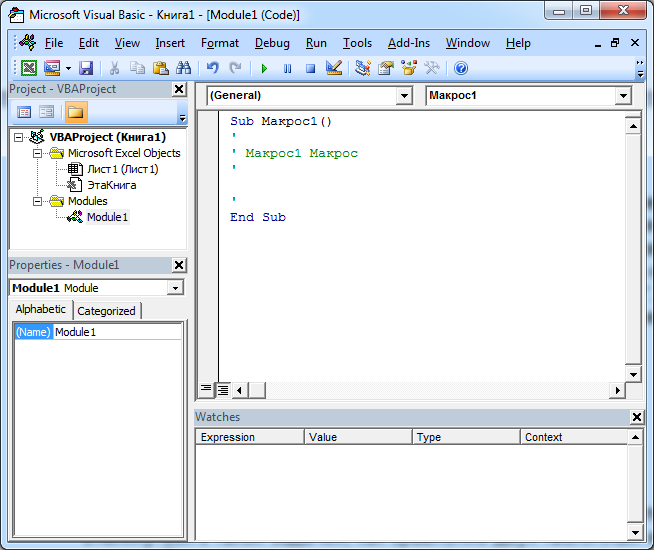Collapse the Modules folder node
Viewport: 654px width, 550px height.
(38, 201)
